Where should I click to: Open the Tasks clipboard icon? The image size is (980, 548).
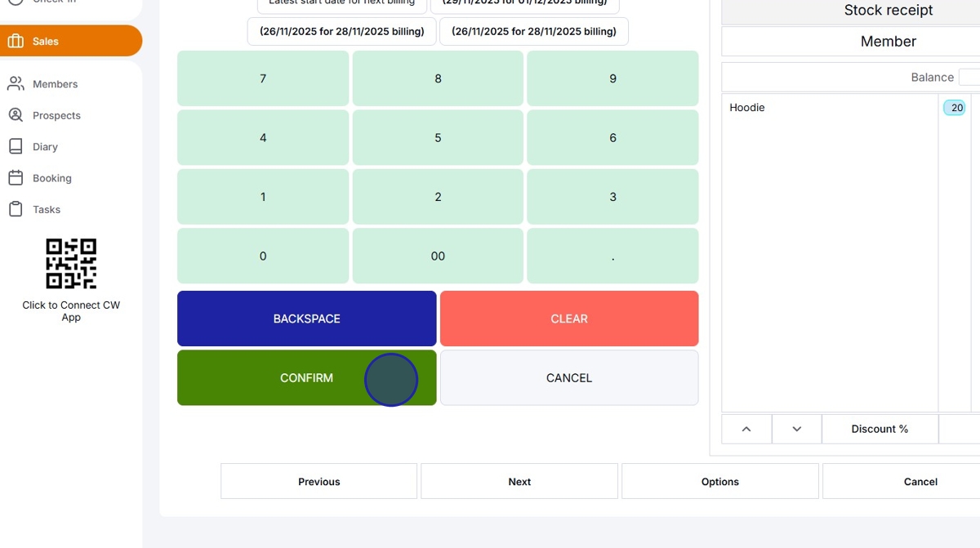coord(16,209)
